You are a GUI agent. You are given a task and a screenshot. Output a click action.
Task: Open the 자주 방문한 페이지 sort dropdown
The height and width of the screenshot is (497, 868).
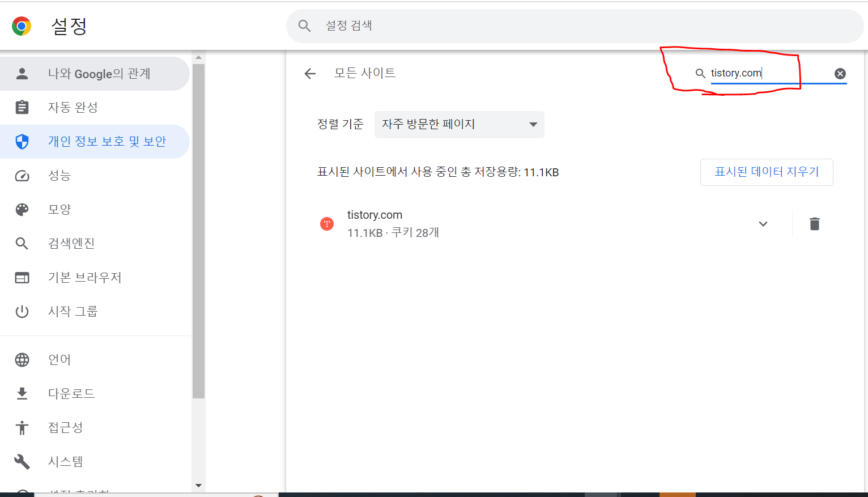tap(459, 125)
